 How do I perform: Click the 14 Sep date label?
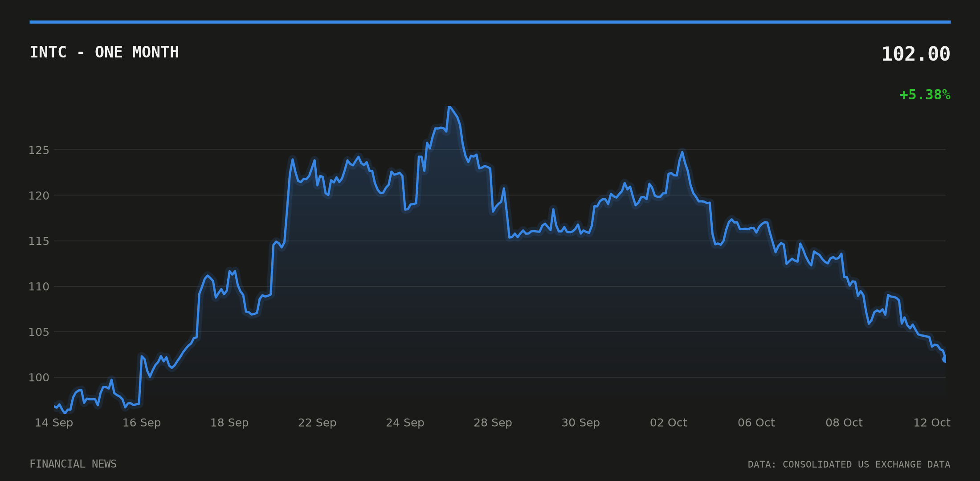click(54, 423)
